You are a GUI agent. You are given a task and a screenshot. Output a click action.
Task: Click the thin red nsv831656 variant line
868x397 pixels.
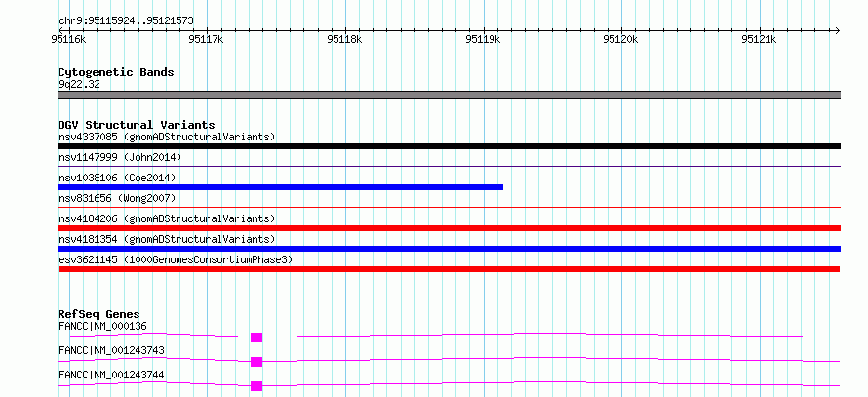(x=449, y=207)
